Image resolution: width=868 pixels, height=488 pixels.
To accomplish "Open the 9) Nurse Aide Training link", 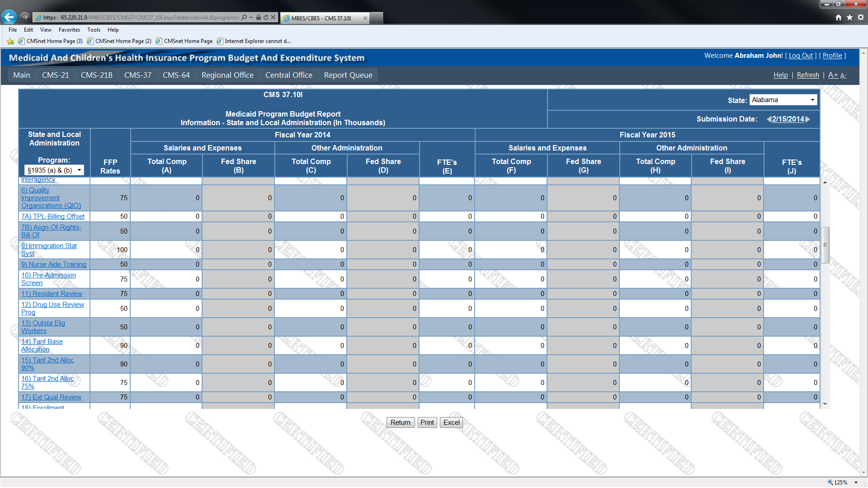I will [53, 264].
